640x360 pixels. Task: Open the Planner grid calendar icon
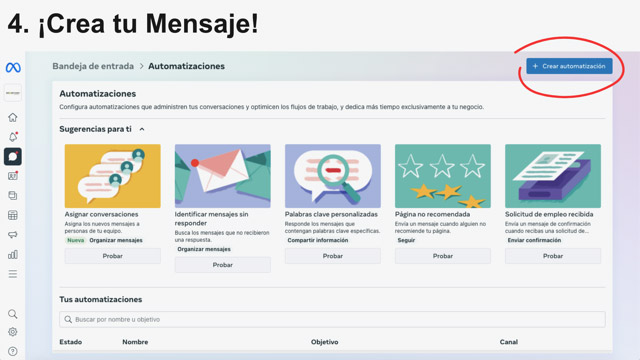tap(13, 215)
